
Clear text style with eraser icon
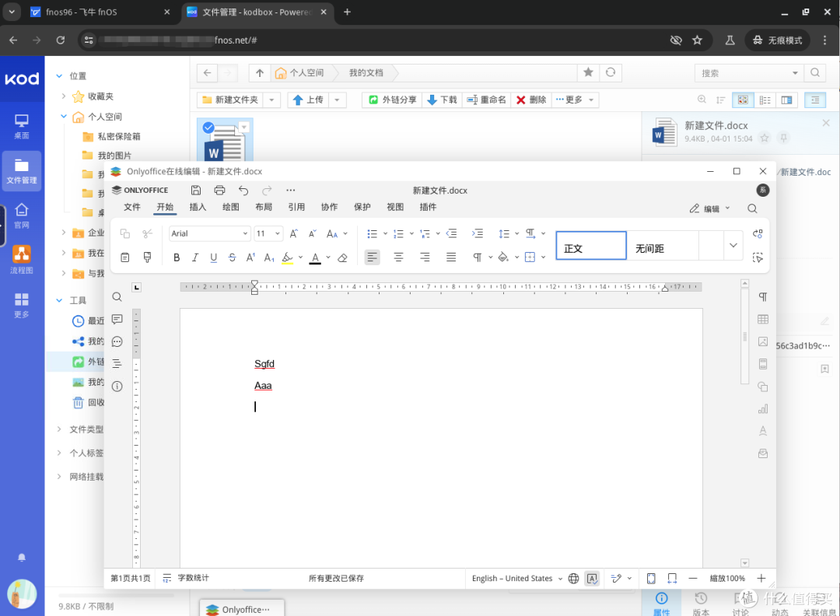342,257
